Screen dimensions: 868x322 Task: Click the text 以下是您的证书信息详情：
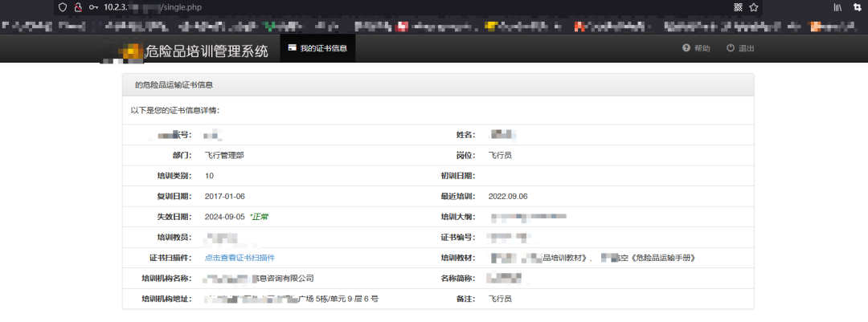[175, 110]
